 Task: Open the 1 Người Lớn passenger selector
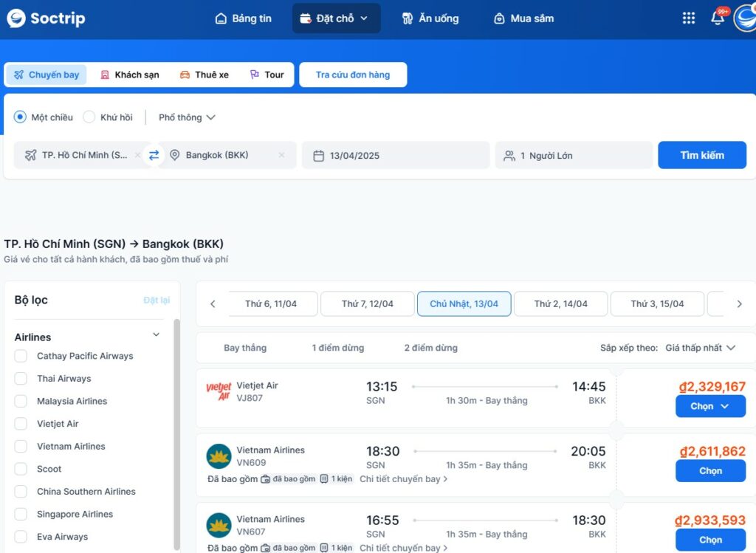[x=574, y=155]
